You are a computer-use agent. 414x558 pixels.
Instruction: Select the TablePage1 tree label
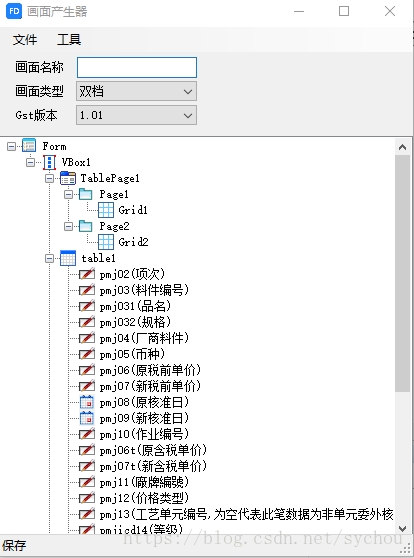pyautogui.click(x=110, y=178)
